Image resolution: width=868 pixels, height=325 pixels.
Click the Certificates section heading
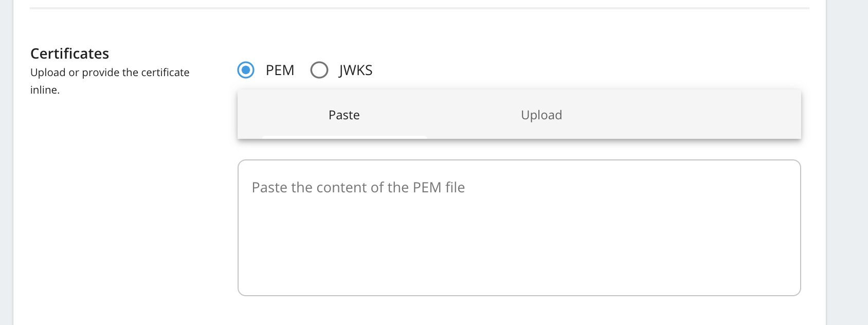[70, 53]
